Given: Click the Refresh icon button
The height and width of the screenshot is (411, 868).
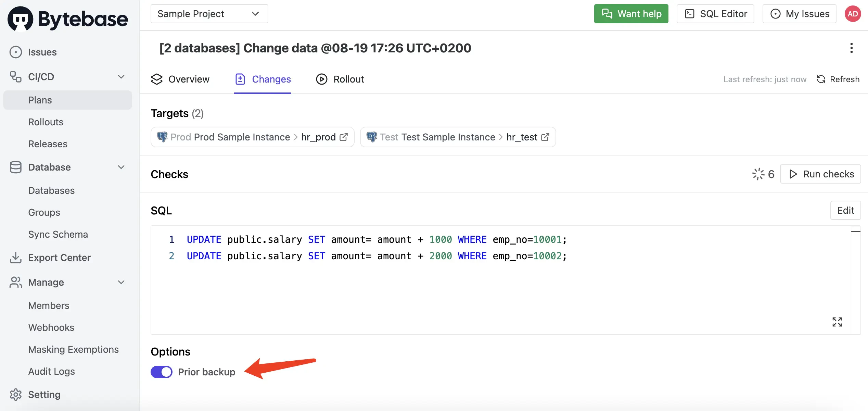Looking at the screenshot, I should coord(838,79).
